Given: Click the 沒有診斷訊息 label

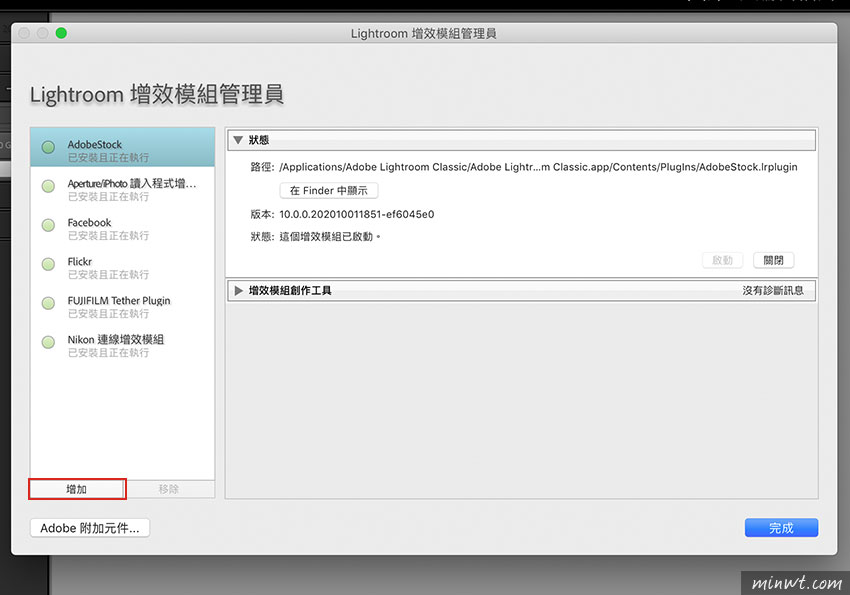Looking at the screenshot, I should tap(773, 290).
